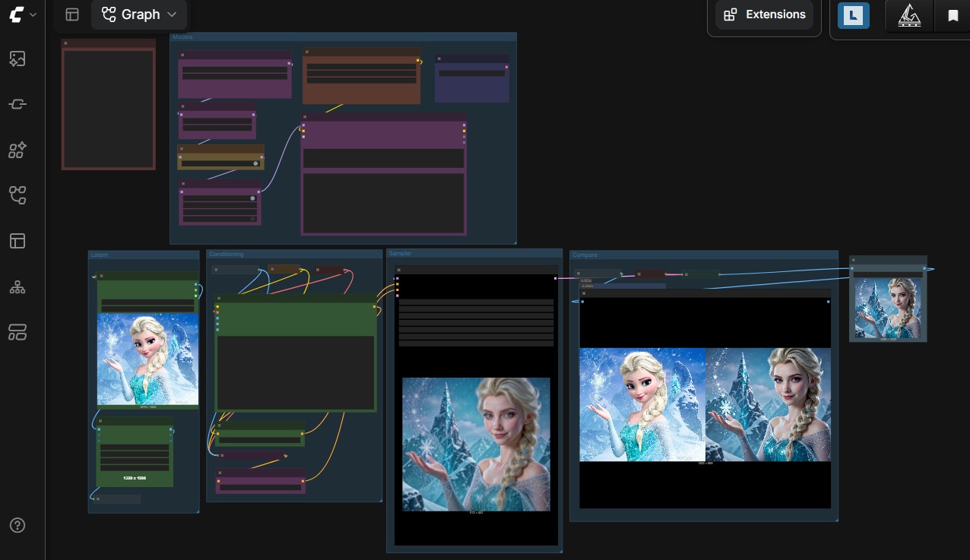The image size is (970, 560).
Task: Select the large dark text box in the green Conditioning node
Action: click(x=296, y=372)
